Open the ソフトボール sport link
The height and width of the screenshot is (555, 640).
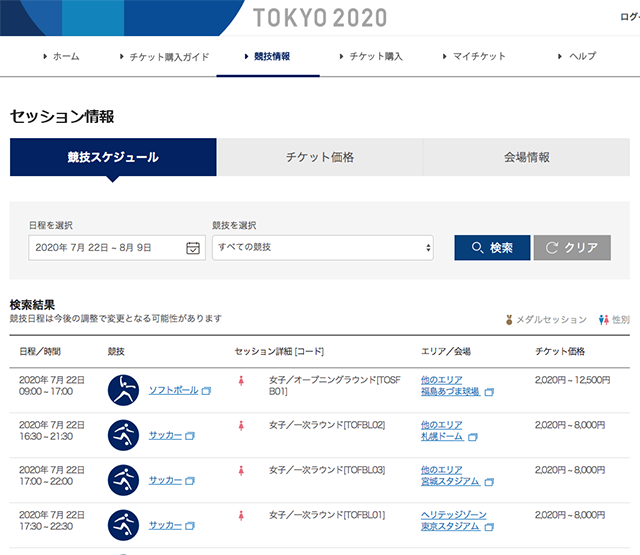click(172, 391)
